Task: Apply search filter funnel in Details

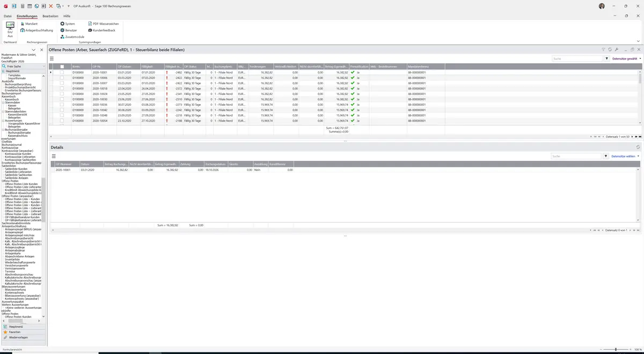Action: (607, 156)
